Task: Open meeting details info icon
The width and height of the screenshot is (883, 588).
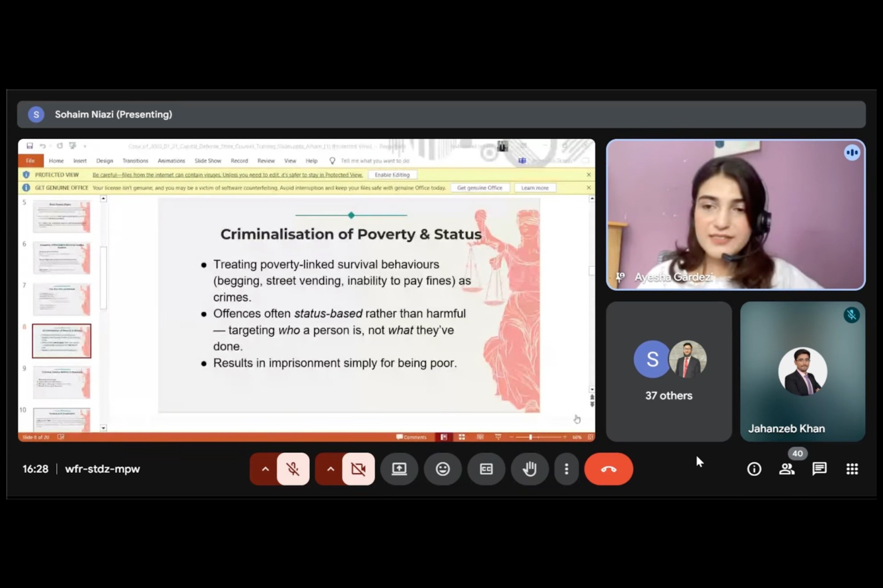Action: [x=754, y=469]
